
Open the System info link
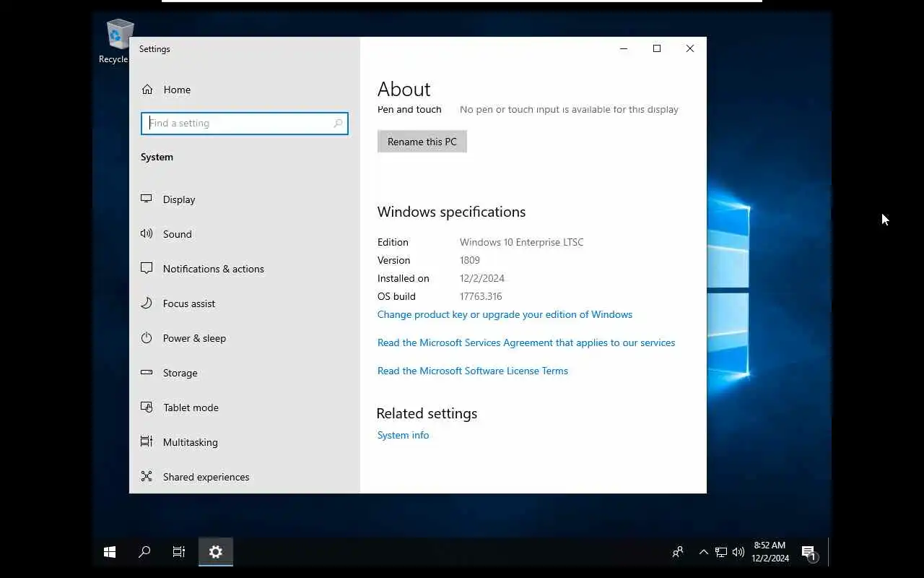[x=403, y=435]
